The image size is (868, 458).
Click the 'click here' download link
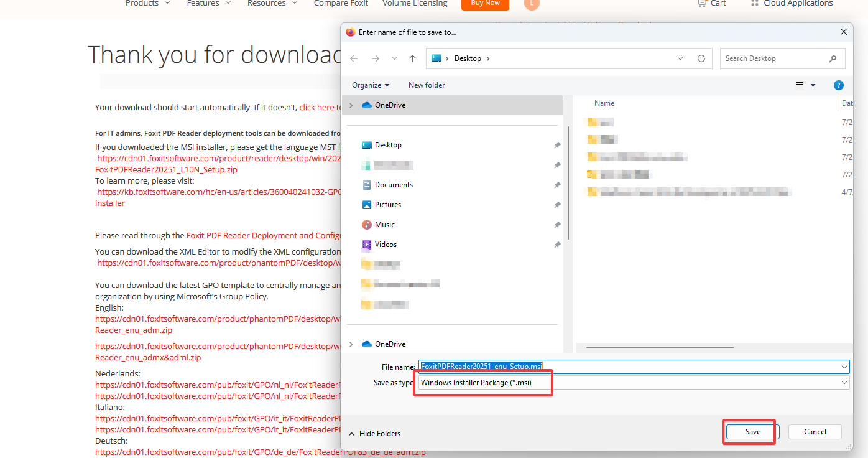pos(318,106)
